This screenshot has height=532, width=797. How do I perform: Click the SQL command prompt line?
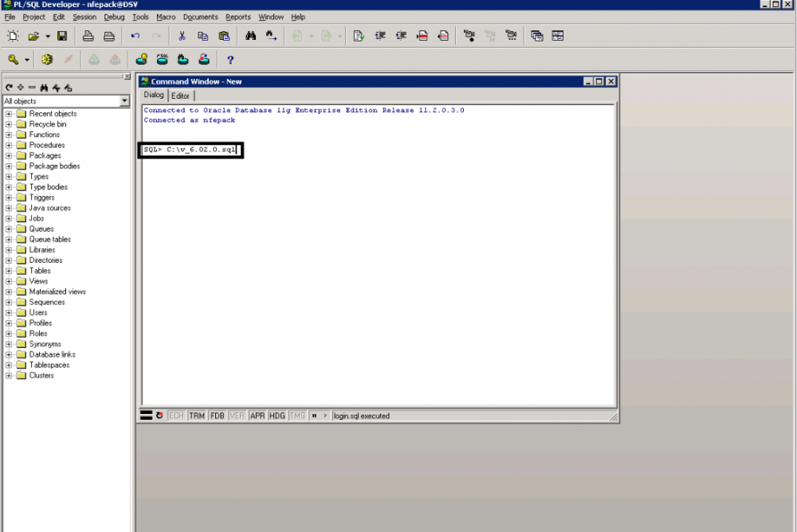point(190,150)
